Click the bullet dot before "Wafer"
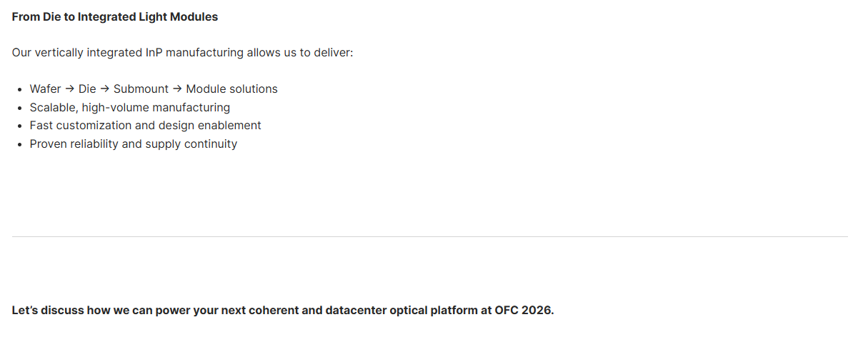Image resolution: width=868 pixels, height=352 pixels. pyautogui.click(x=19, y=90)
